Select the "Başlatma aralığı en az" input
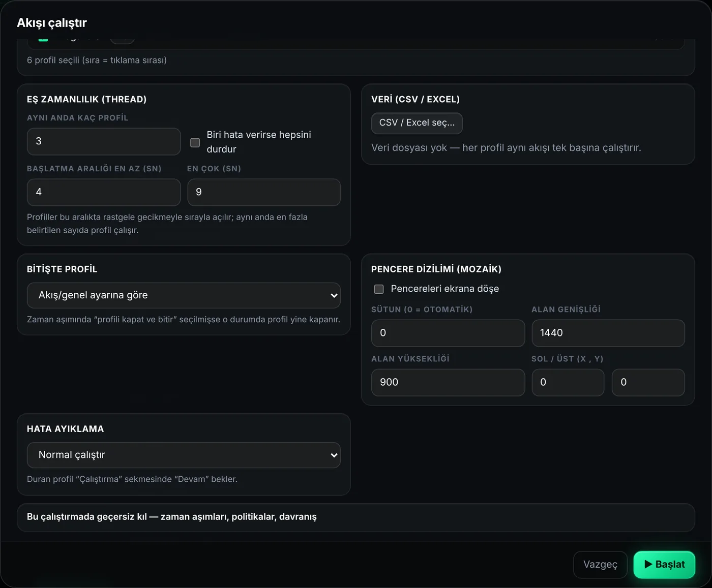 pyautogui.click(x=104, y=192)
